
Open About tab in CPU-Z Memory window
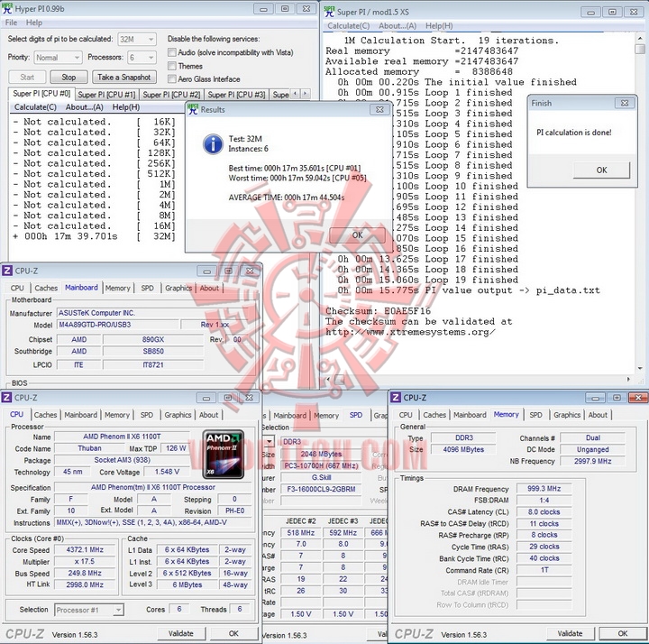coord(598,415)
